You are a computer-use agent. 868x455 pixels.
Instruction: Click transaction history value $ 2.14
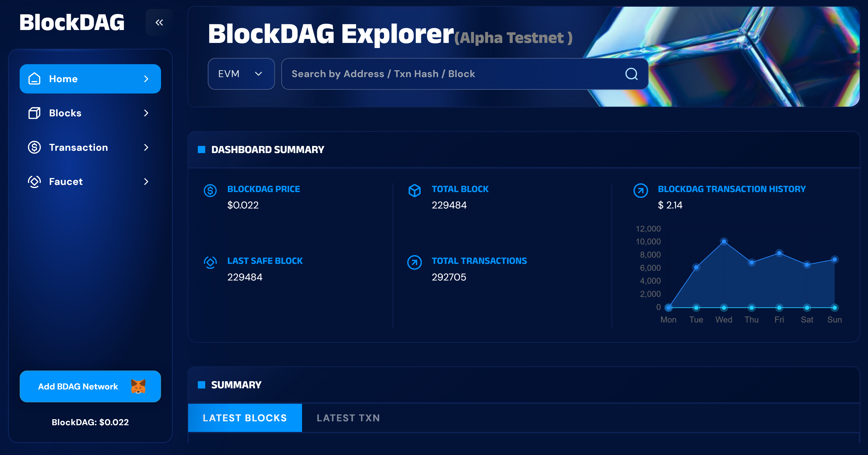point(670,205)
